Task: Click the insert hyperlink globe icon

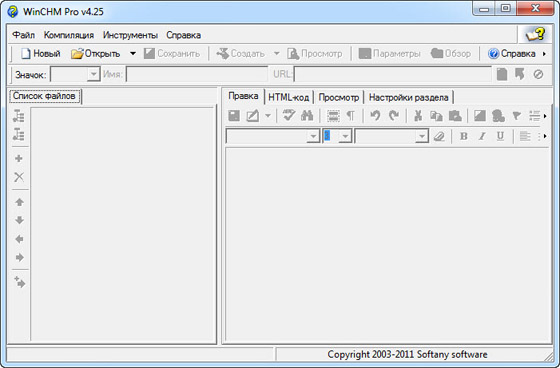Action: coord(498,116)
